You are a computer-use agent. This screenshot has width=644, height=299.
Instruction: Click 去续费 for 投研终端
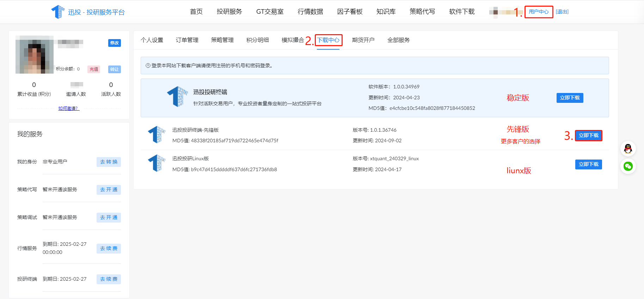pos(109,279)
